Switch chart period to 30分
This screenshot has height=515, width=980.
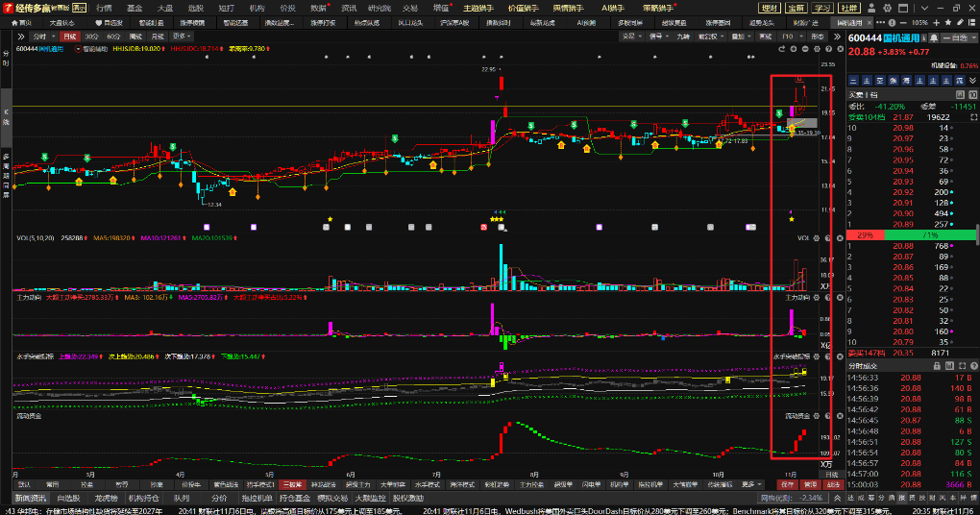pyautogui.click(x=91, y=36)
